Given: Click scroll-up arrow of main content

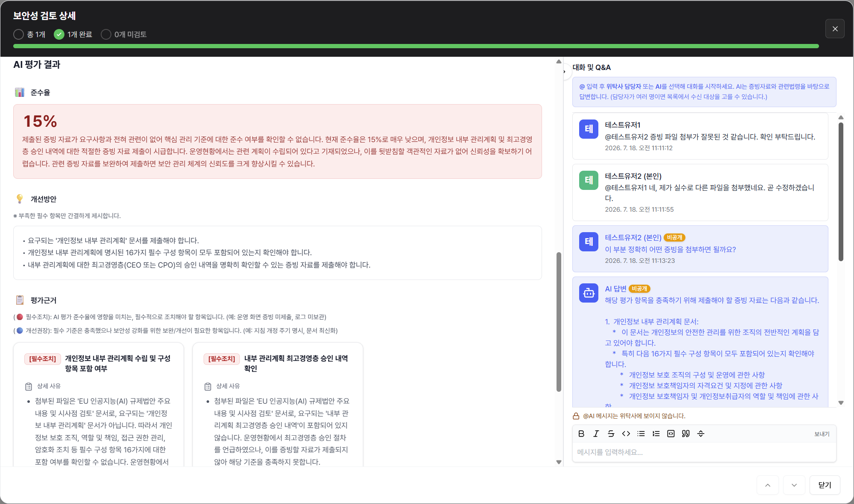Looking at the screenshot, I should tap(559, 61).
